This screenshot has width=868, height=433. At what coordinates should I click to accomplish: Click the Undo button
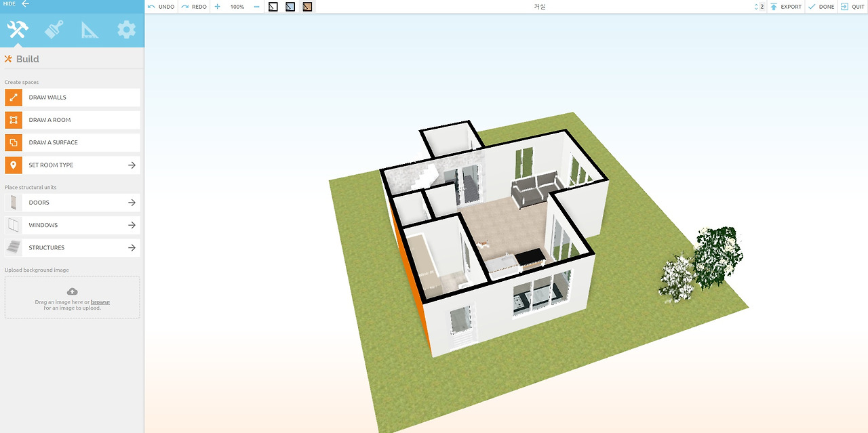161,7
